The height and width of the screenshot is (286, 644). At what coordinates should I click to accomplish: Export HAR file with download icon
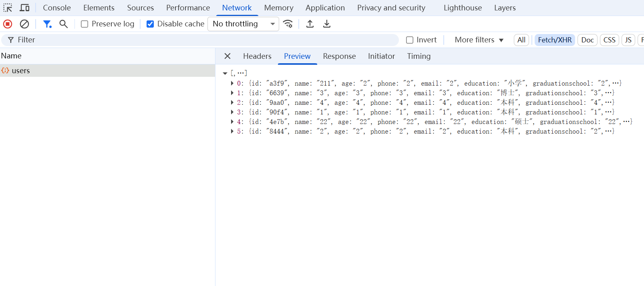coord(327,24)
